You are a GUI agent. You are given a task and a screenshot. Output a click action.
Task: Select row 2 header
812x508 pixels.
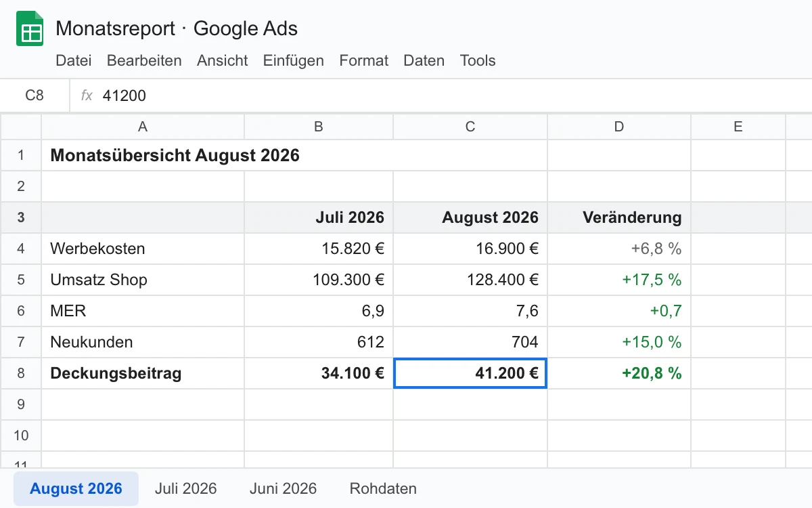click(x=21, y=186)
